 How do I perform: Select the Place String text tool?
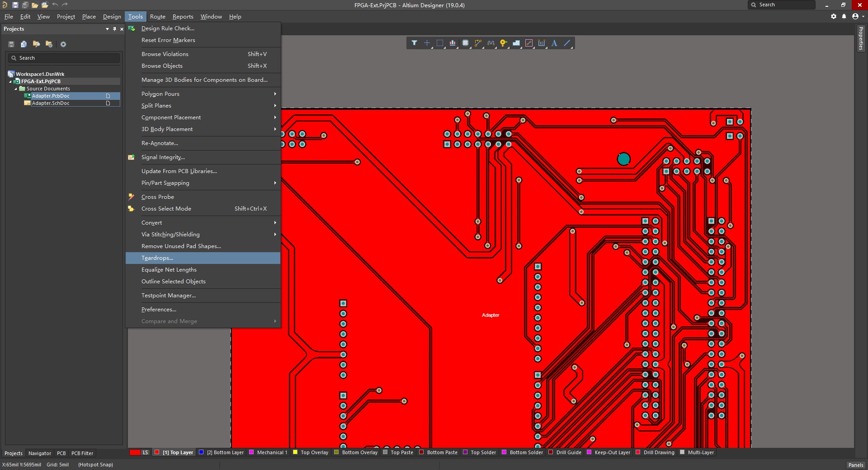554,43
